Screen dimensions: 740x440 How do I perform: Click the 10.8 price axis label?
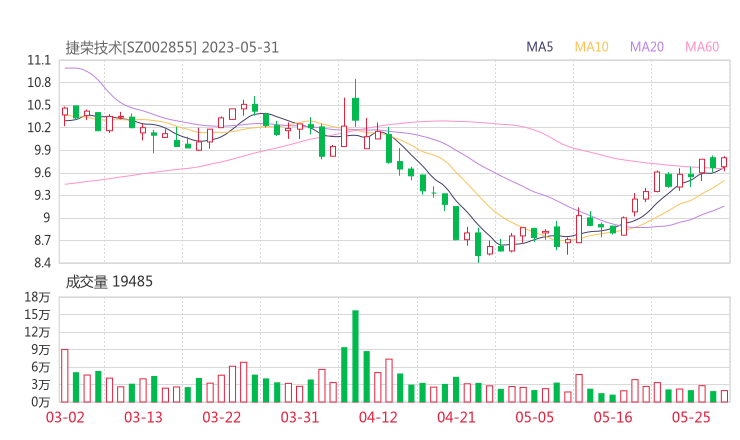coord(39,83)
